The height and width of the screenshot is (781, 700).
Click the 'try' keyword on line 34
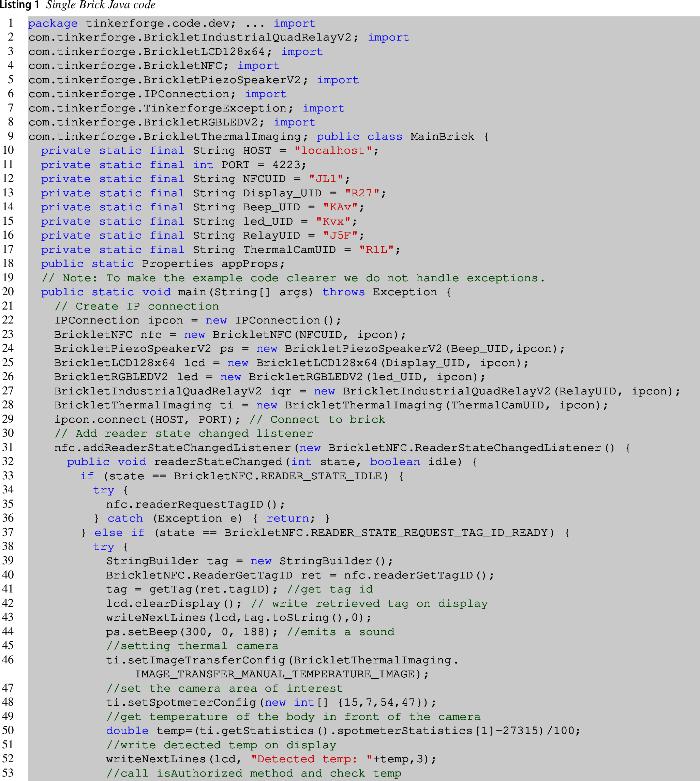point(104,491)
